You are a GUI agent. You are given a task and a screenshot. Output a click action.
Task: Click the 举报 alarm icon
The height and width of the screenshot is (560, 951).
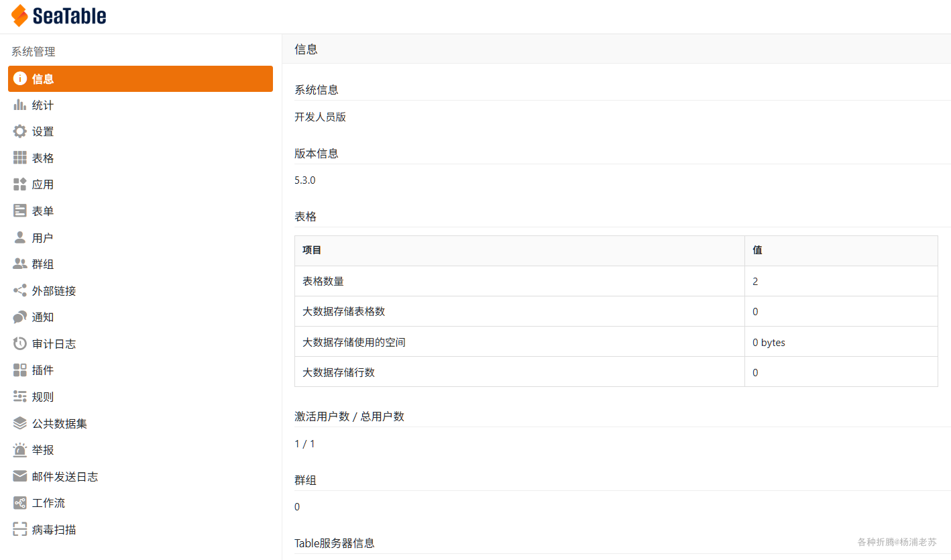click(20, 449)
